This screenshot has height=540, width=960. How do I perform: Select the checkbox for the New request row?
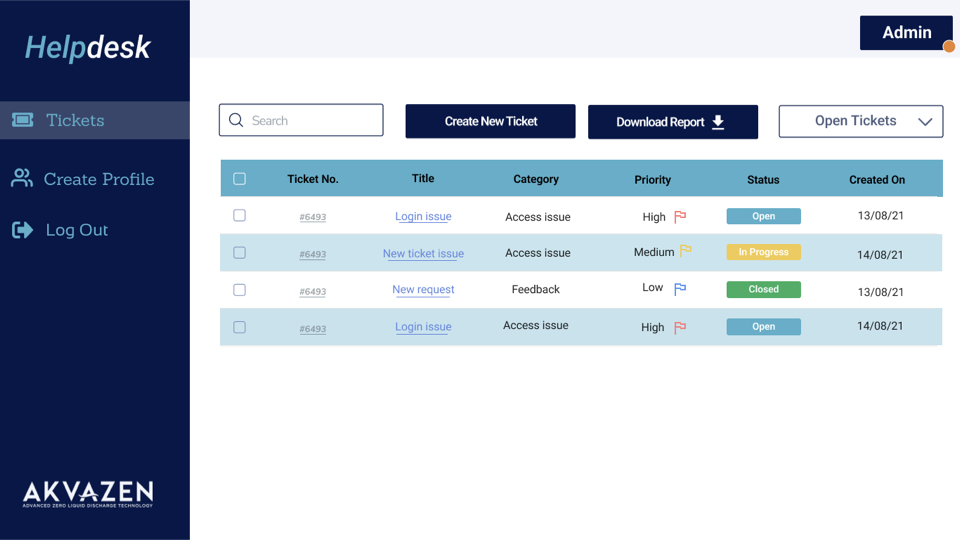(x=239, y=290)
